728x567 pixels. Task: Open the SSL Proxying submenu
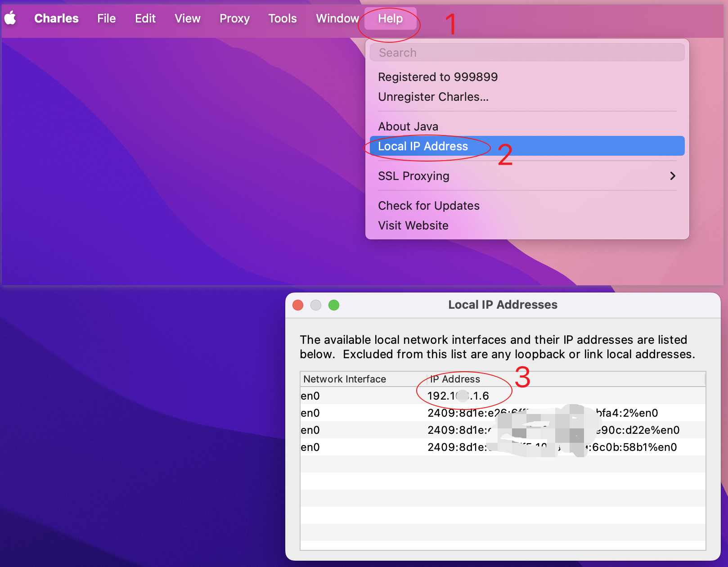click(527, 176)
